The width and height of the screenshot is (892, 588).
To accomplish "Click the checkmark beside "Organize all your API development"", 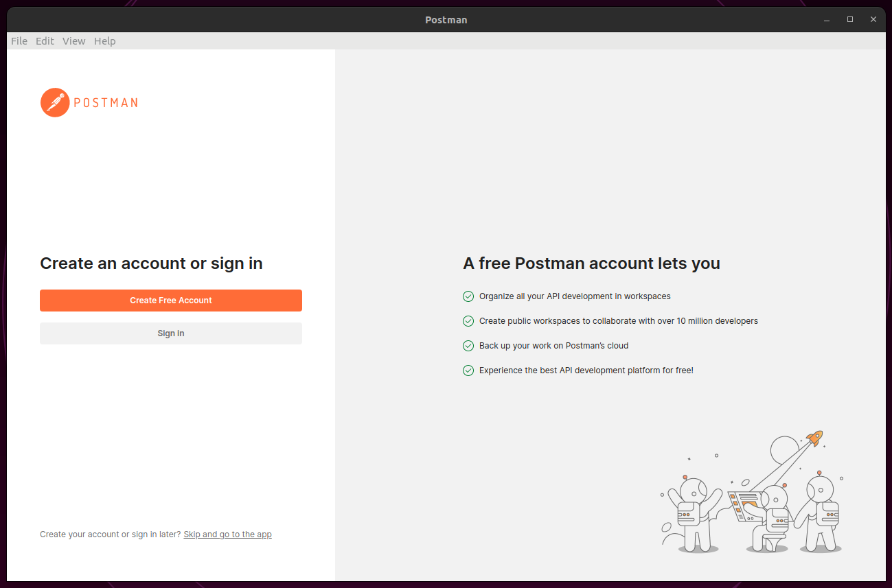I will click(468, 296).
